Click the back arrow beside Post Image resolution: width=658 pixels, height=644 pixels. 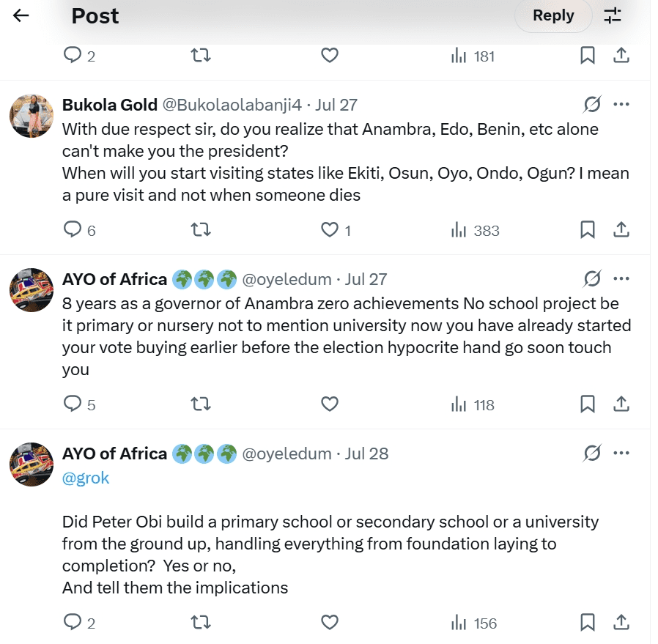21,15
